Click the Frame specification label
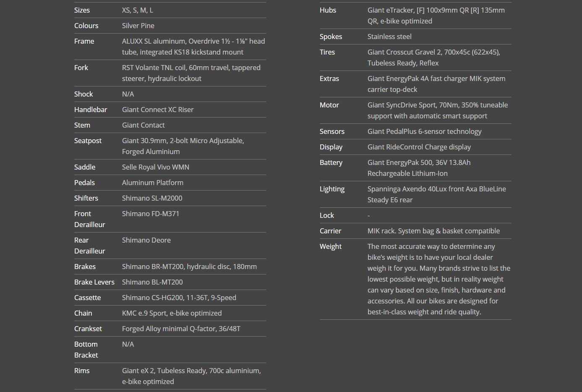 [84, 41]
